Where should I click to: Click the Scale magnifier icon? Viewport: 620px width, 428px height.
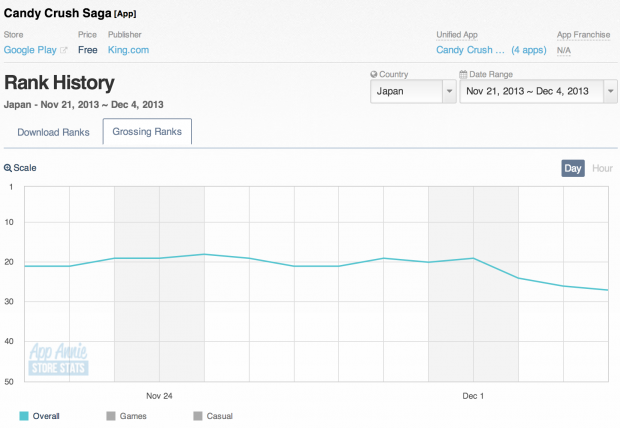click(8, 168)
